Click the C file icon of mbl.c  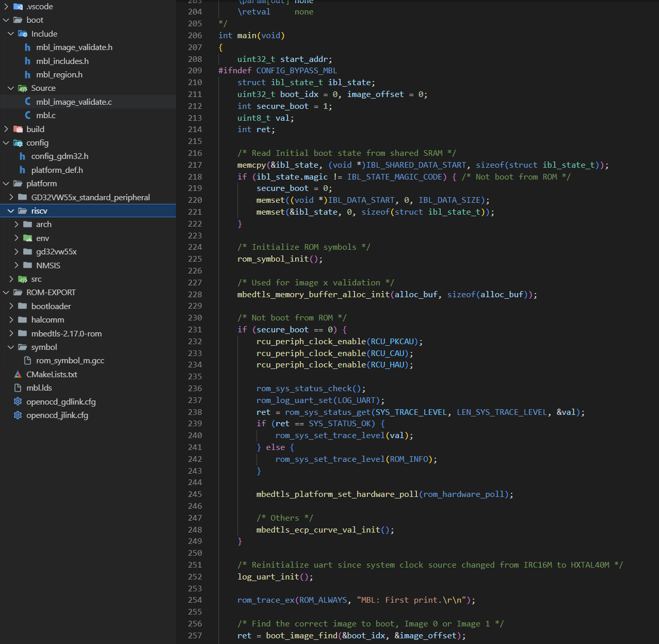click(28, 116)
